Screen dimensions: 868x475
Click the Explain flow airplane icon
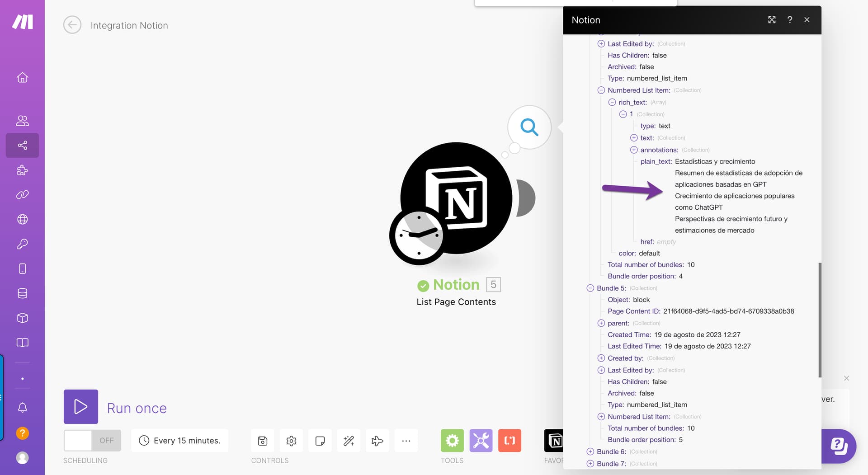(377, 441)
